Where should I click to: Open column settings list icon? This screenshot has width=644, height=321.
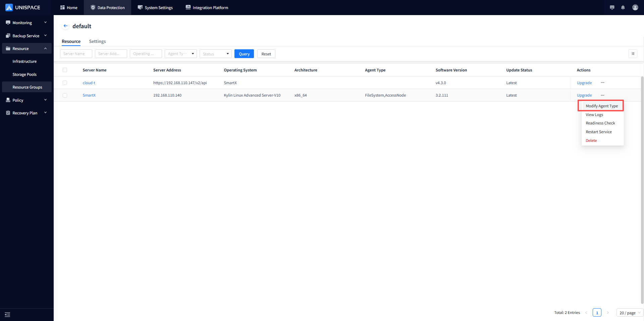(633, 54)
